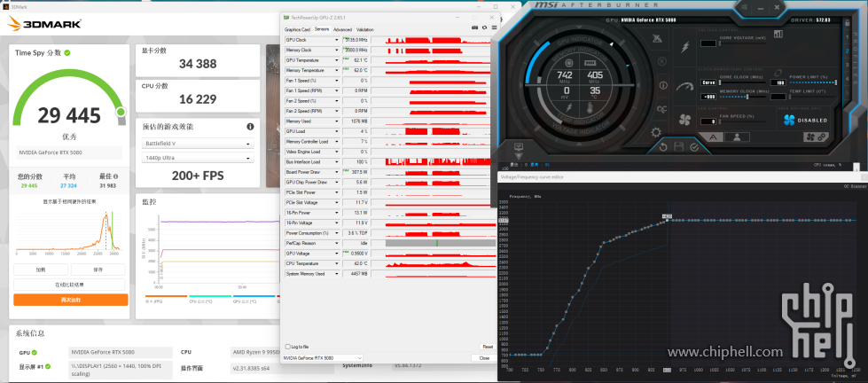Select Afterburner profile slot 3
Screen dimensions: 868x383
[847, 65]
